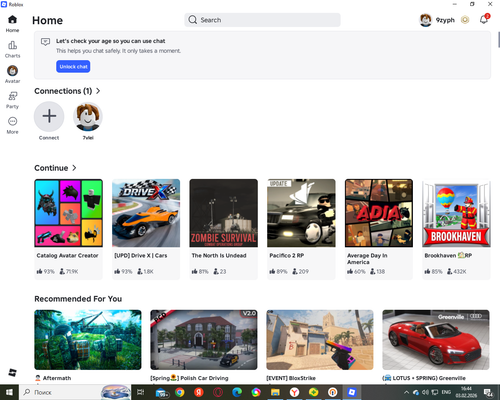Expand Connections list with chevron
This screenshot has width=500, height=400.
[x=98, y=91]
